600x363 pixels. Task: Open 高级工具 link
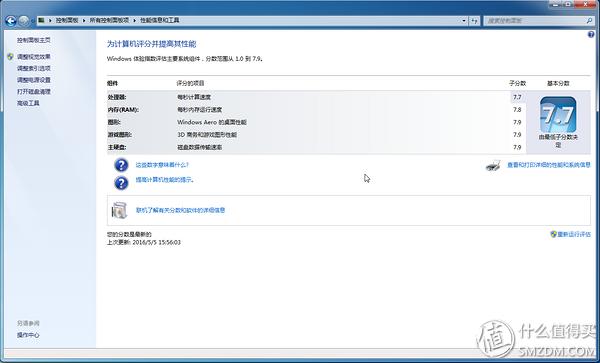coord(28,103)
